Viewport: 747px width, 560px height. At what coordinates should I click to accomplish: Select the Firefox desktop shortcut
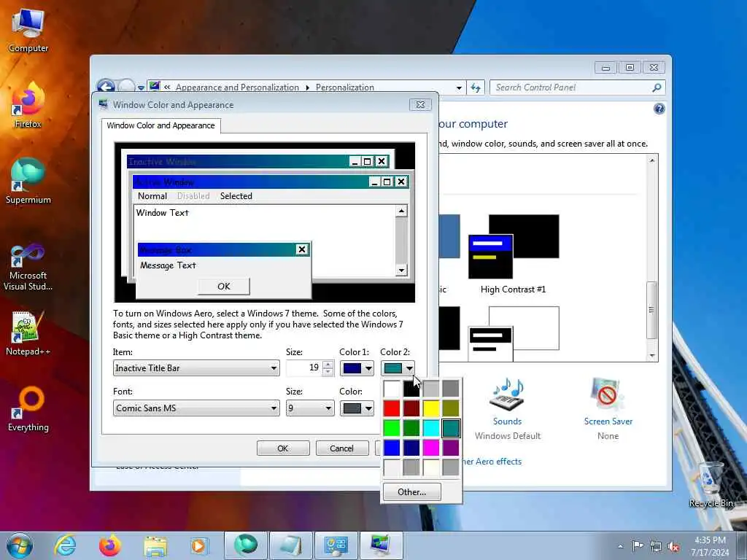[x=28, y=105]
